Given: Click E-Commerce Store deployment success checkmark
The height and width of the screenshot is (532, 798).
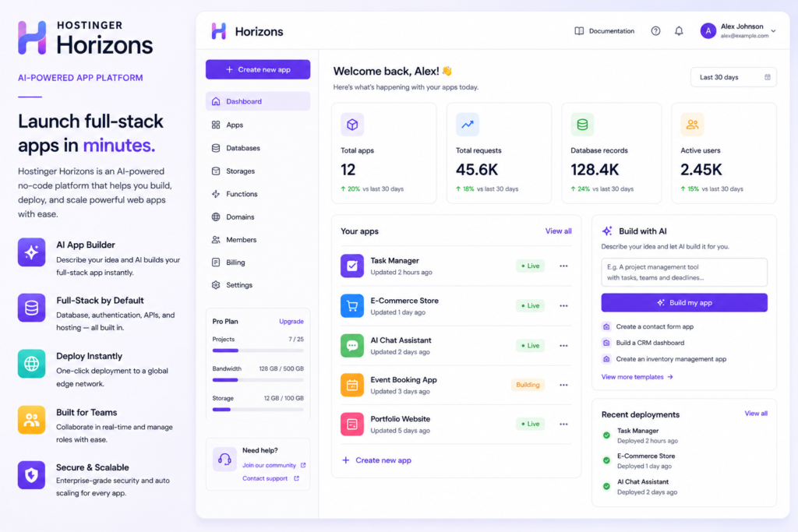Looking at the screenshot, I should (x=606, y=460).
